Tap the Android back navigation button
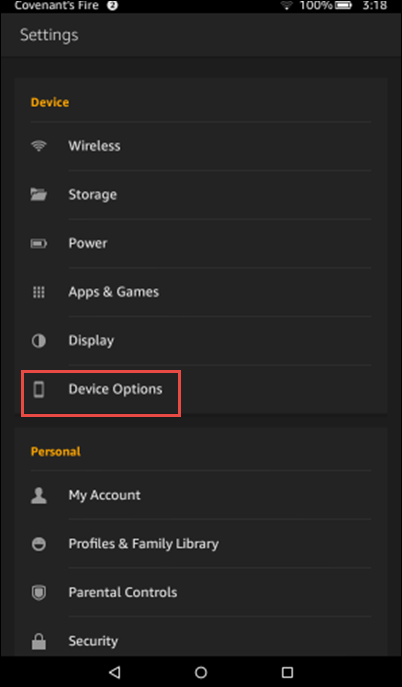 [x=115, y=672]
